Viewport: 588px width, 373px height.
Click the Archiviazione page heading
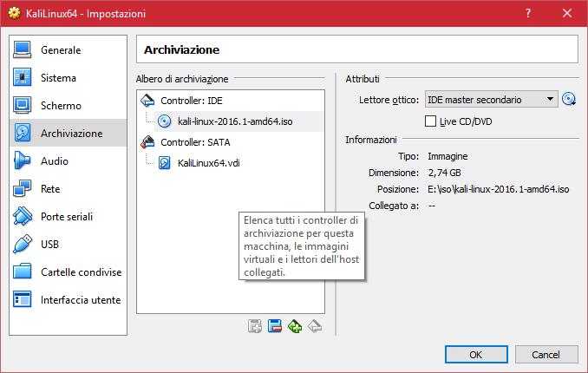tap(182, 49)
